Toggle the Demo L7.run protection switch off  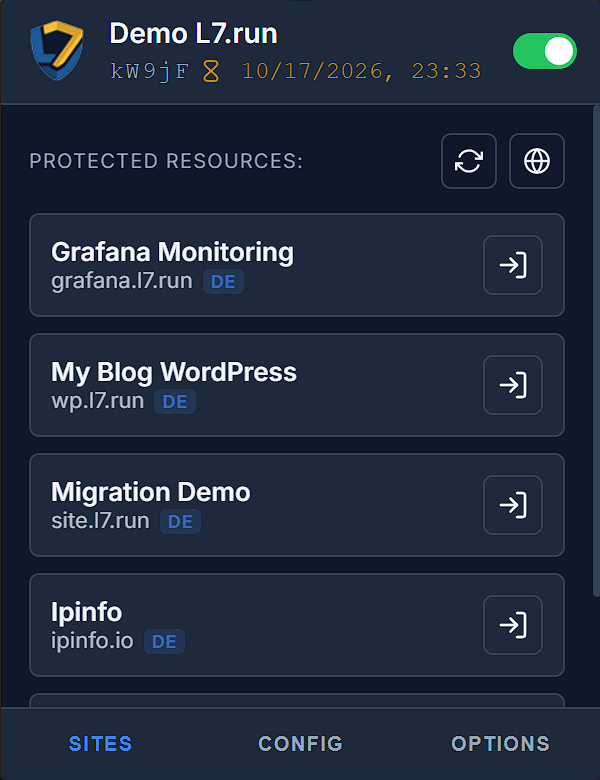(545, 51)
